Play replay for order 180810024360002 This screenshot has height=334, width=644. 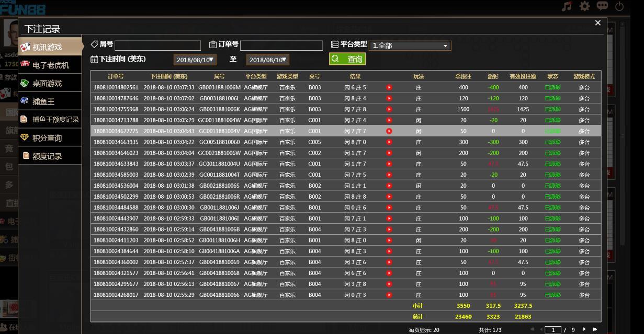click(389, 262)
